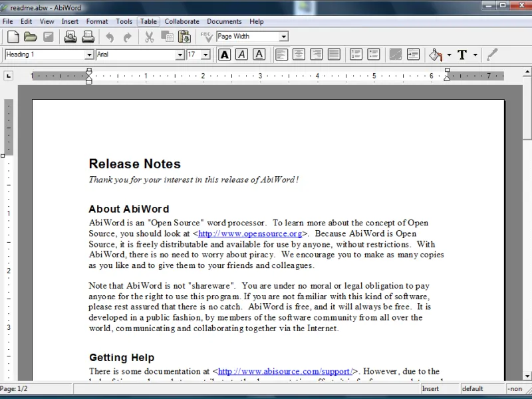The width and height of the screenshot is (532, 399).
Task: Click the vertical scrollbar thumb
Action: 527,107
